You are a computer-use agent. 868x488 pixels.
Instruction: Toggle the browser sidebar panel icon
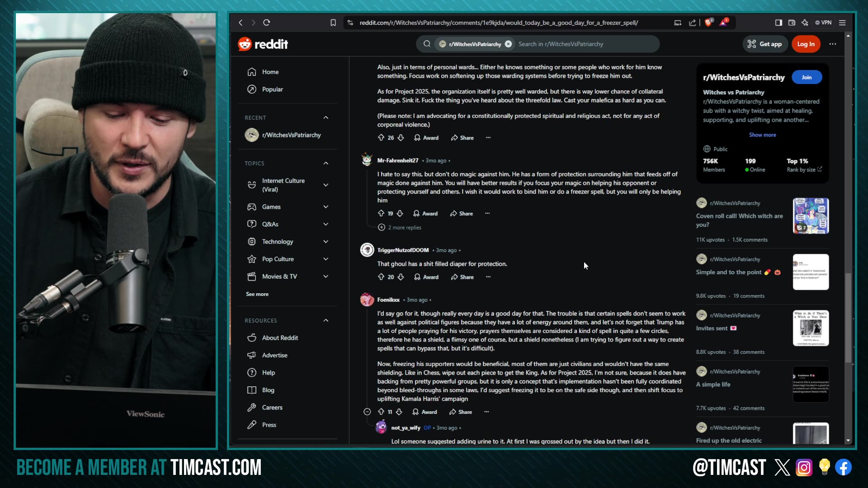pos(778,23)
